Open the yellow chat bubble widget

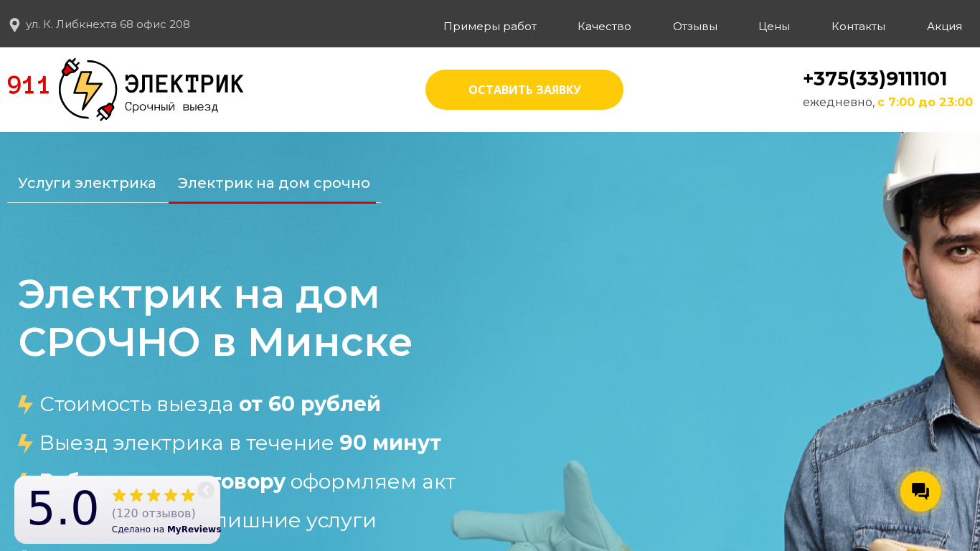[920, 491]
